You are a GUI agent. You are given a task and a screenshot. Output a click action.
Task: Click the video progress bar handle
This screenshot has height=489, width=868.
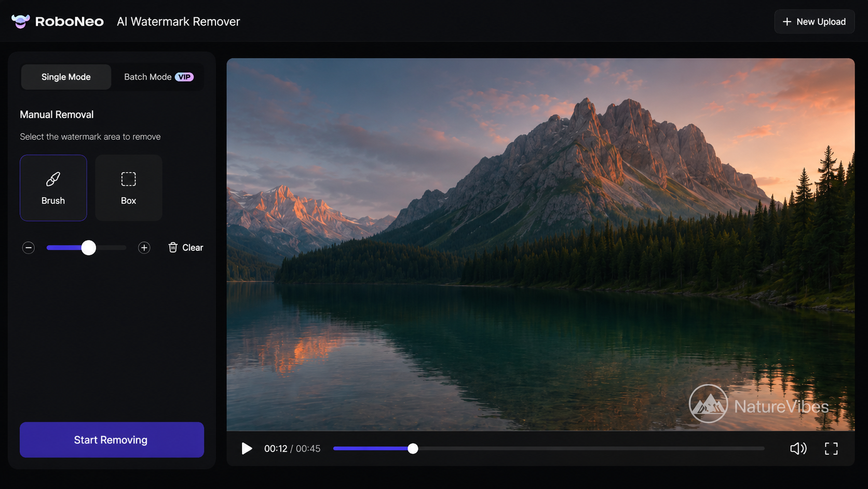(x=413, y=448)
